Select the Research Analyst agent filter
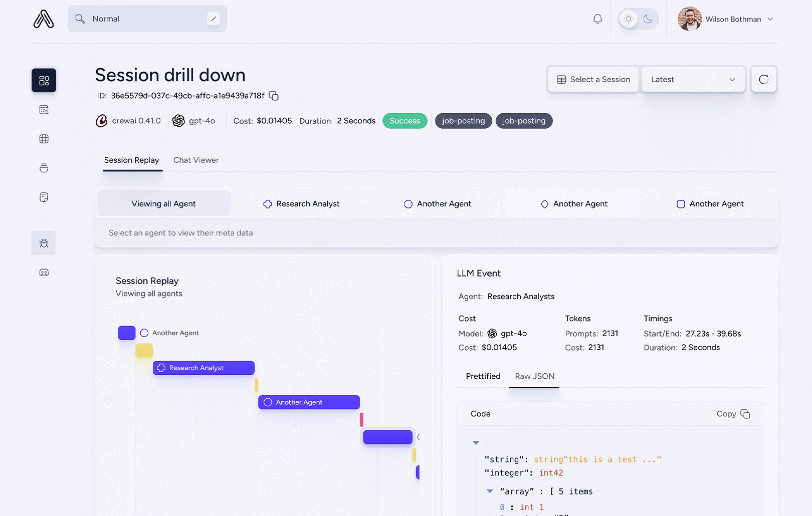812x516 pixels. (301, 203)
